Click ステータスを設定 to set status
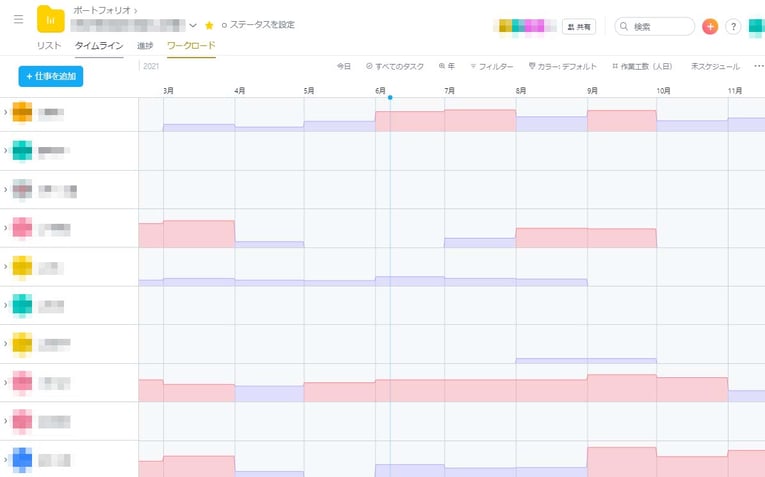 pos(258,25)
